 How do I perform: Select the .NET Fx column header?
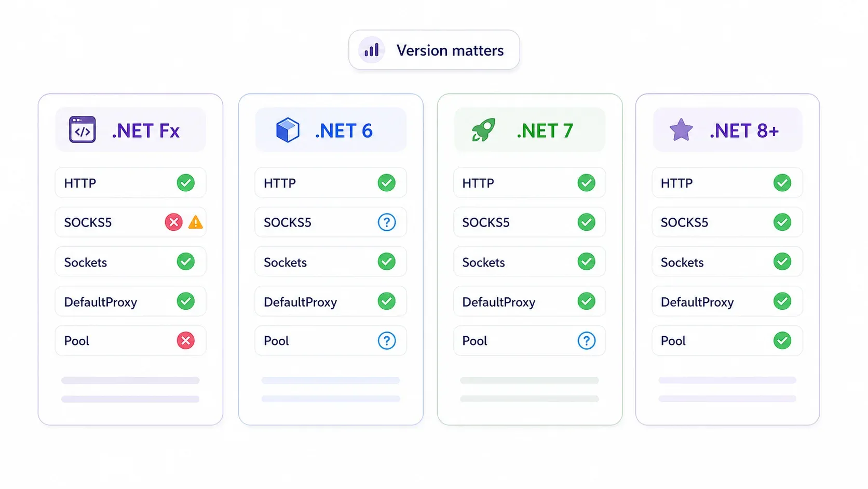pos(130,130)
